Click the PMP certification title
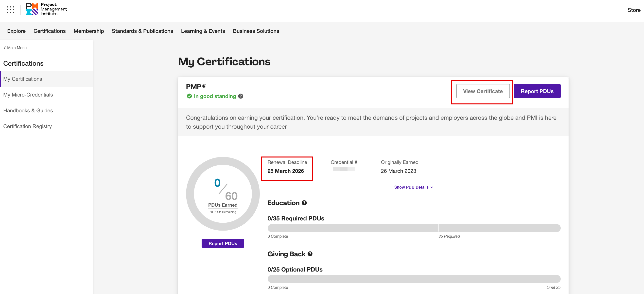 pos(196,86)
